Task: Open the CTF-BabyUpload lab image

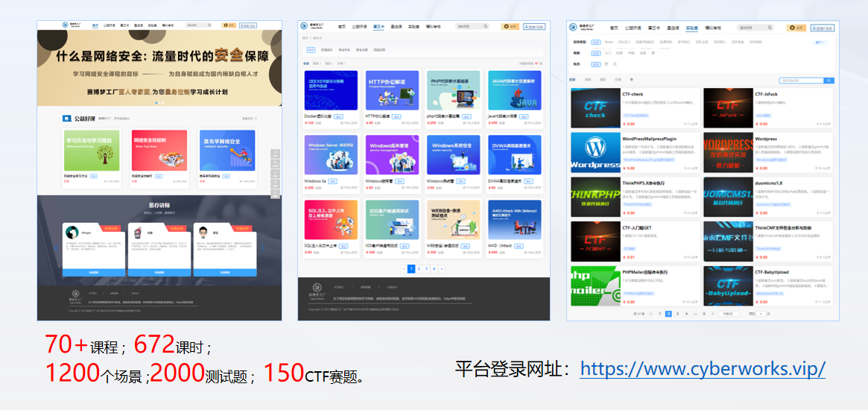Action: 728,286
